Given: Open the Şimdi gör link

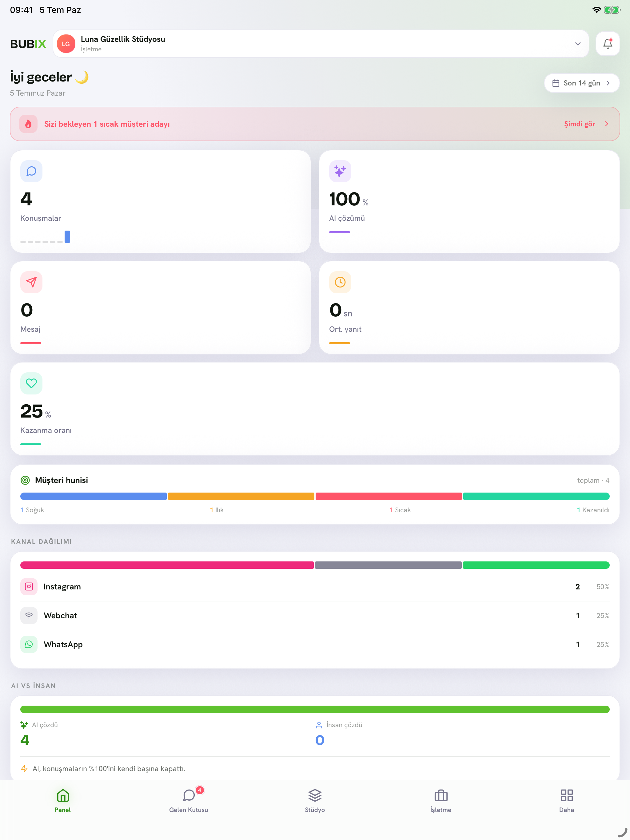Looking at the screenshot, I should (x=580, y=124).
